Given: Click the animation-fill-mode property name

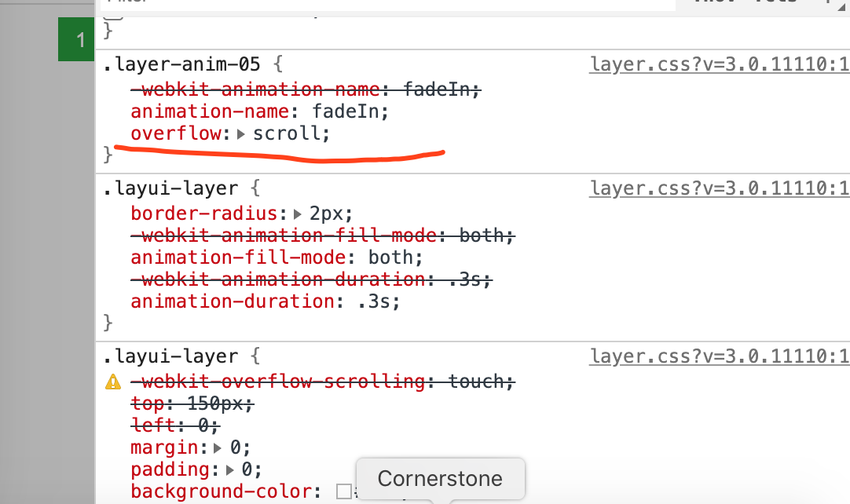Looking at the screenshot, I should [239, 257].
